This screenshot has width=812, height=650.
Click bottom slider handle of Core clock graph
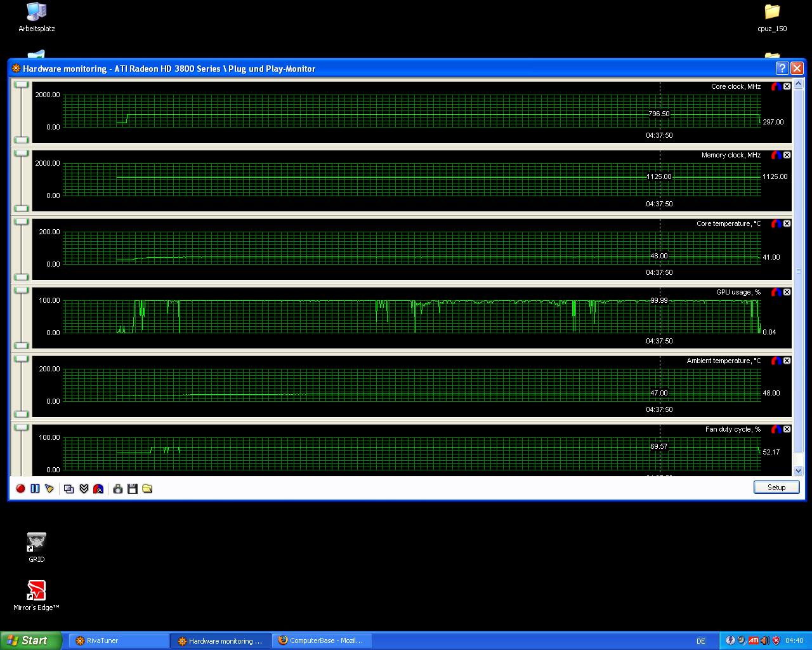(x=22, y=140)
